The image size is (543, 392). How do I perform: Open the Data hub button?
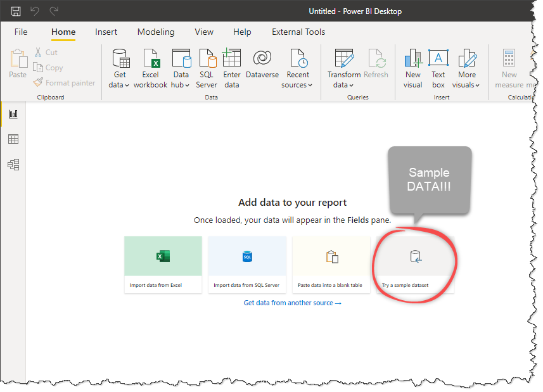[x=181, y=69]
